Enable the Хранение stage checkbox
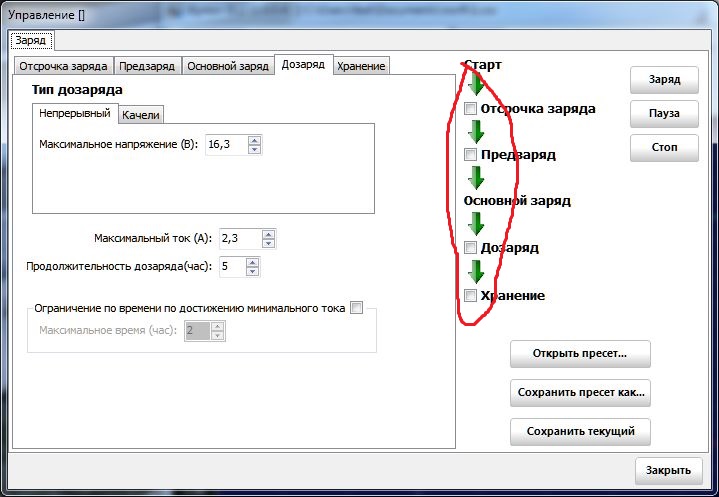This screenshot has height=497, width=719. [x=471, y=295]
